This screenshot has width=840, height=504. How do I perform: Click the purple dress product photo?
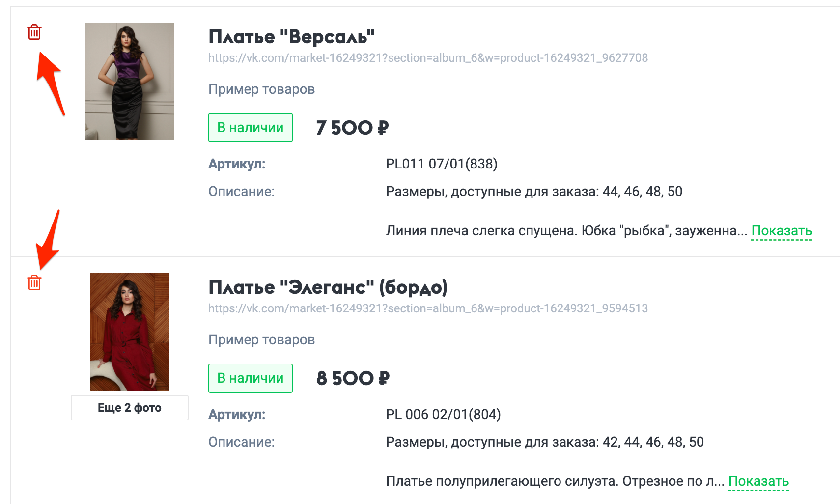point(129,82)
